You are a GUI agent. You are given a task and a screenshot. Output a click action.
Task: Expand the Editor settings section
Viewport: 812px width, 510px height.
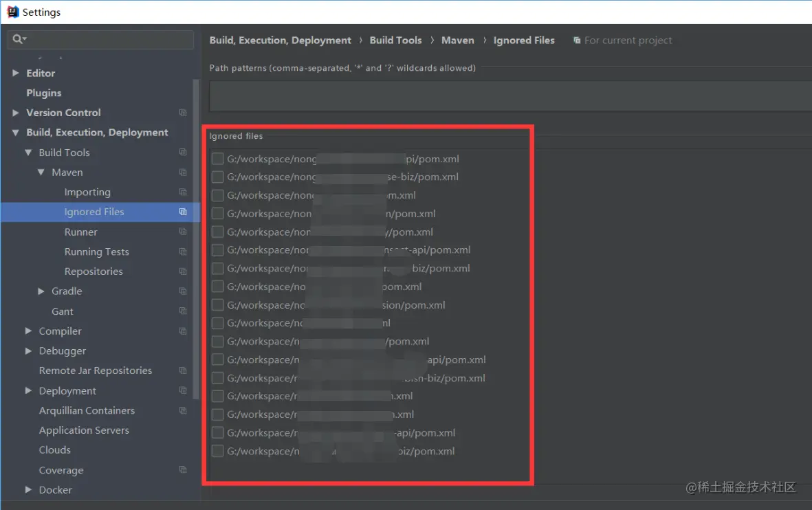point(16,73)
